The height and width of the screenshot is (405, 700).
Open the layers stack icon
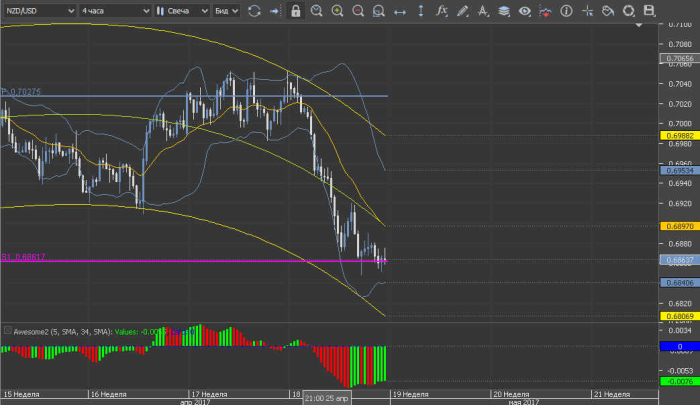pos(504,11)
